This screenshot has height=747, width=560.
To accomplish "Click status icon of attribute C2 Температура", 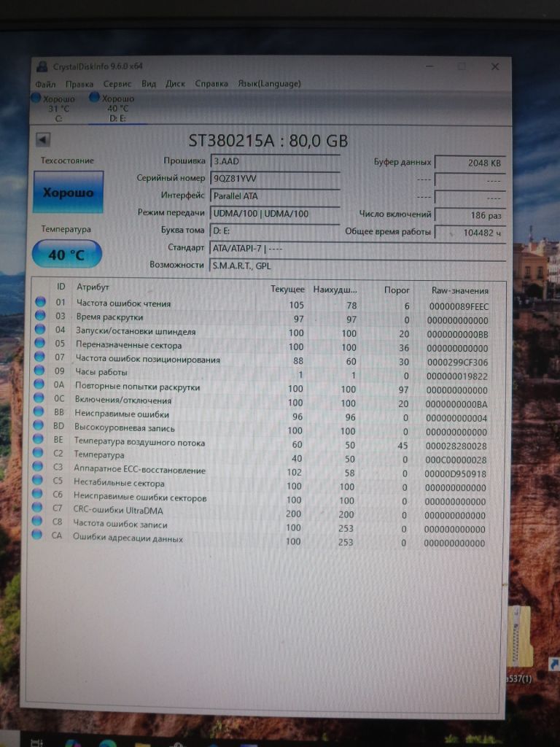I will tap(38, 452).
